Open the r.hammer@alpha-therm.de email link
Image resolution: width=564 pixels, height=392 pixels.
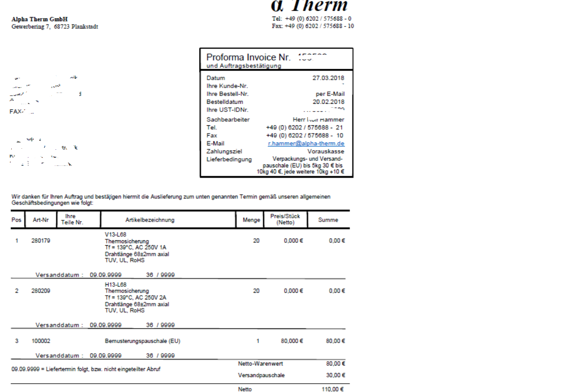tap(306, 143)
